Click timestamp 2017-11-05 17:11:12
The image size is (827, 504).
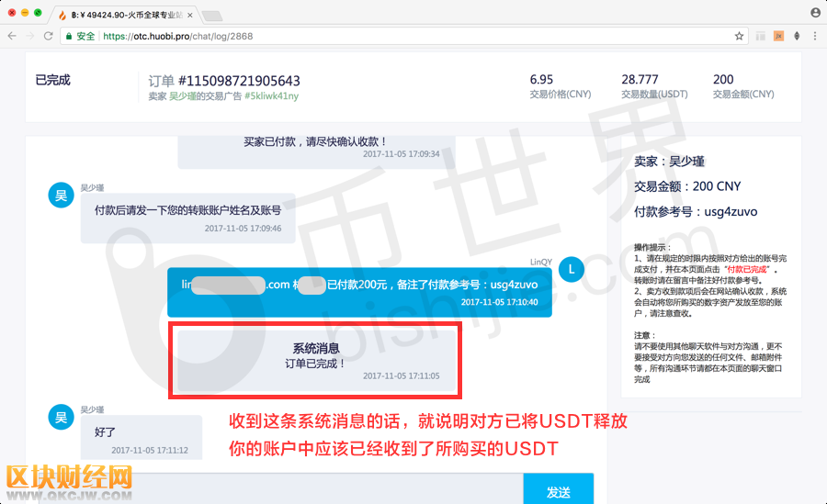click(150, 450)
